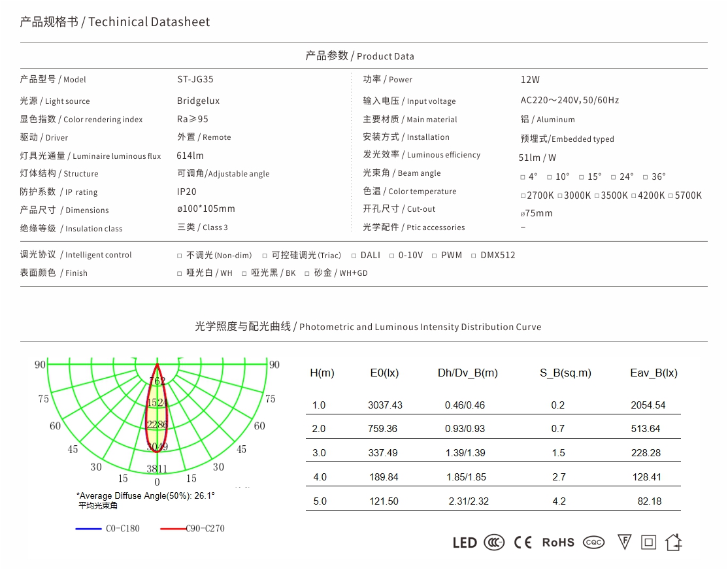This screenshot has width=728, height=570.
Task: Click the red C90-C270 legend line
Action: (173, 529)
